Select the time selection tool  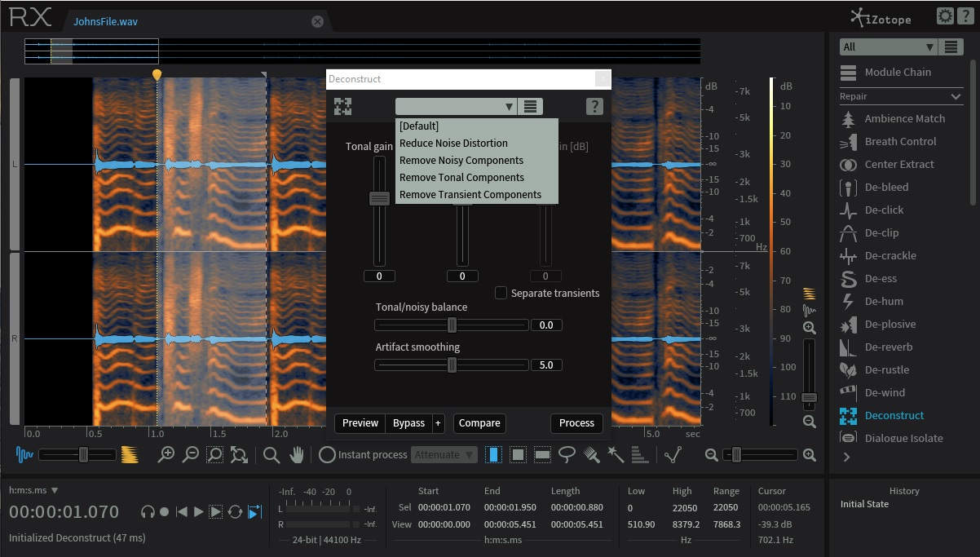tap(493, 454)
